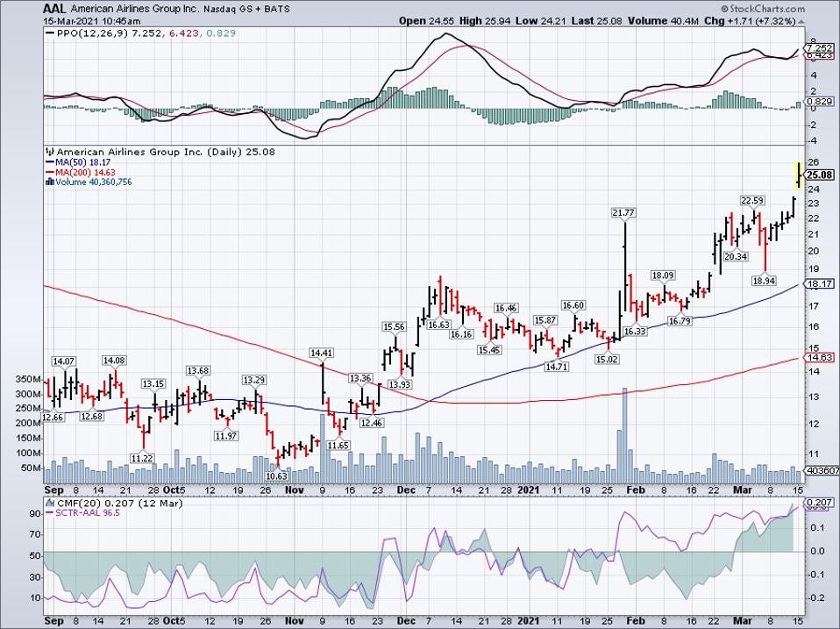Click the 11.97 price label
840x629 pixels.
tap(226, 436)
